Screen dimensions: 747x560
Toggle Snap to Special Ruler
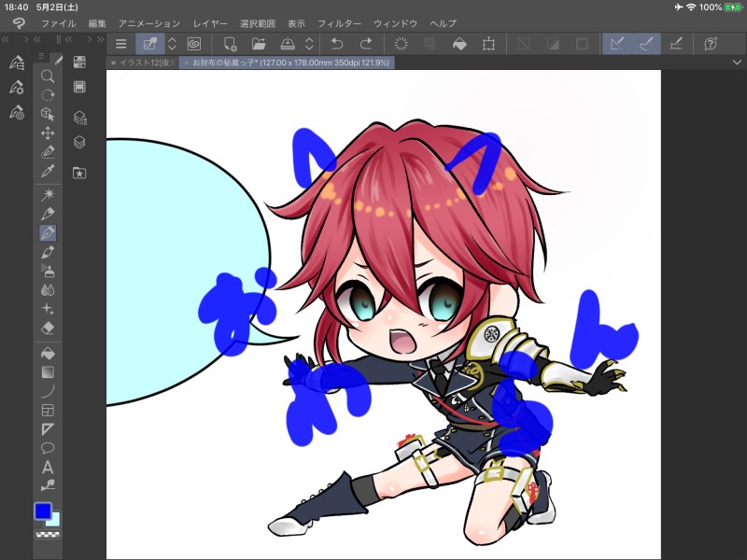coord(646,44)
